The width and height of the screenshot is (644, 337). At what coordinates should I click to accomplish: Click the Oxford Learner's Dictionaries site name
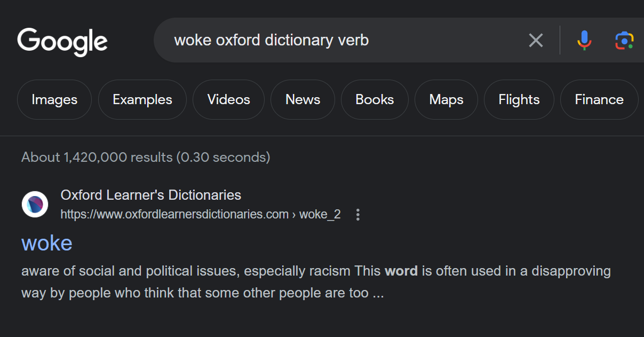(x=151, y=195)
